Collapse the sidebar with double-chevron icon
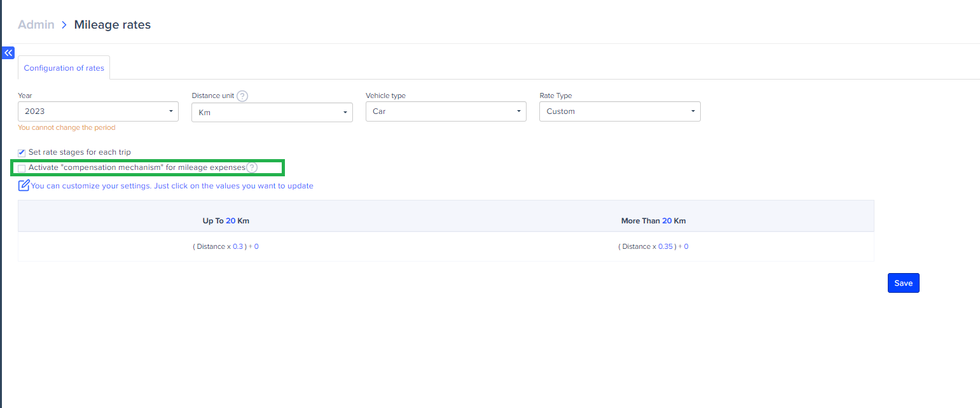The width and height of the screenshot is (980, 408). (x=8, y=53)
